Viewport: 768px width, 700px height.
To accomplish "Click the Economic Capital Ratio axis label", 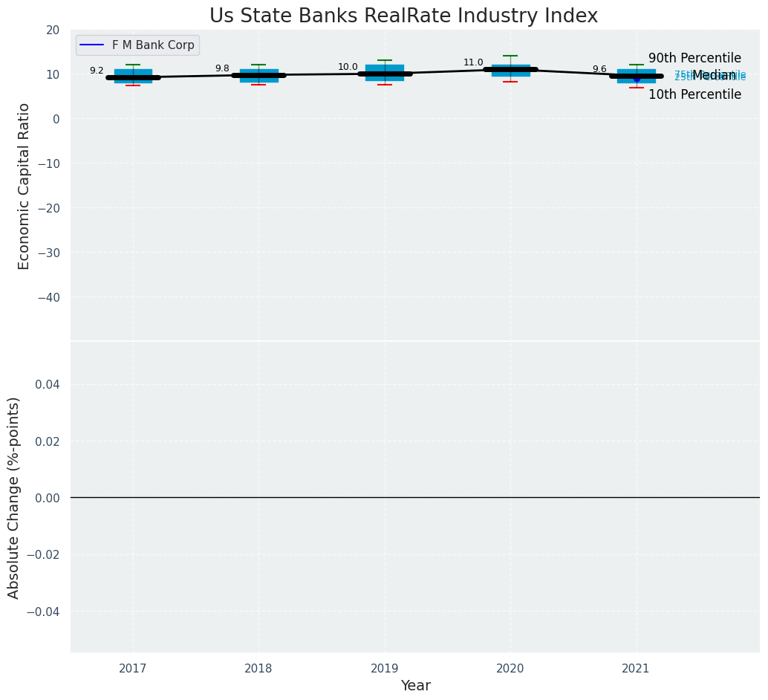I will 25,186.
